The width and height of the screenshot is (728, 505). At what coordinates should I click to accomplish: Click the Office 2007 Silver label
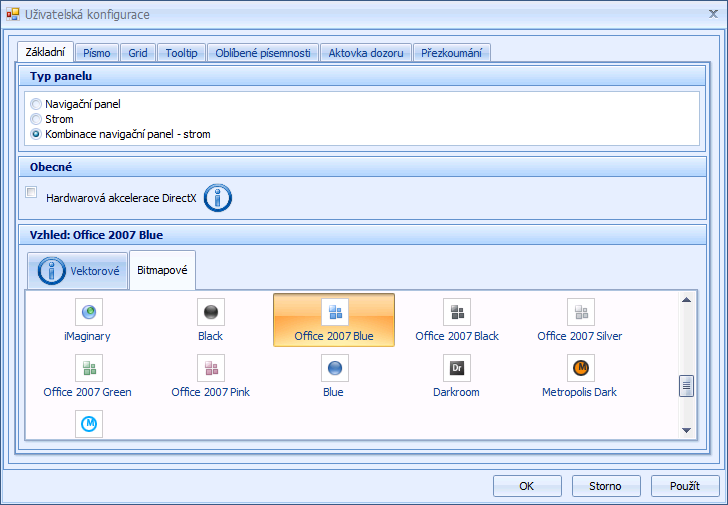click(580, 336)
